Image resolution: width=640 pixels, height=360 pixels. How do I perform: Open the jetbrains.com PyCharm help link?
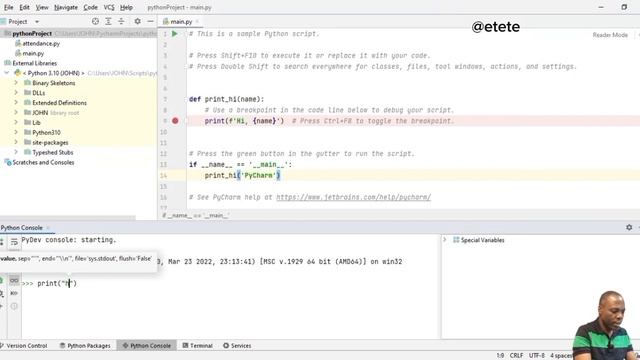[353, 197]
